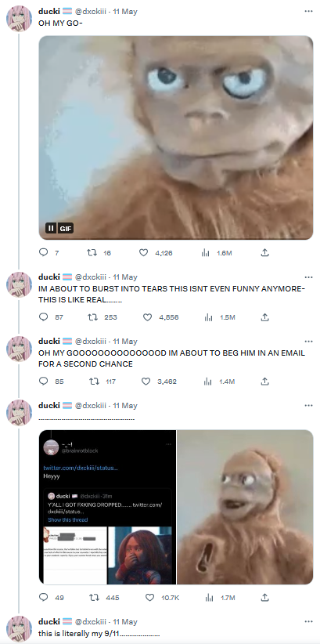
Task: Open more options on the first tweet
Action: pos(308,11)
